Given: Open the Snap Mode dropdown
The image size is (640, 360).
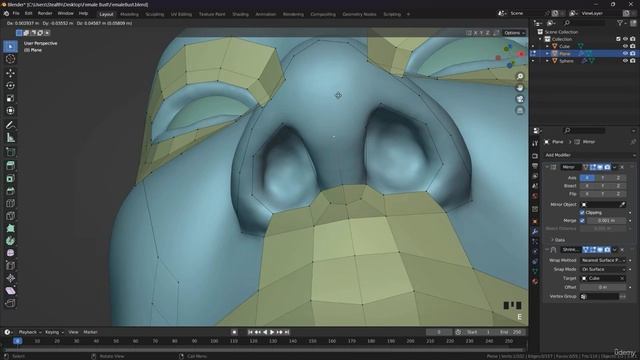Looking at the screenshot, I should 603,269.
